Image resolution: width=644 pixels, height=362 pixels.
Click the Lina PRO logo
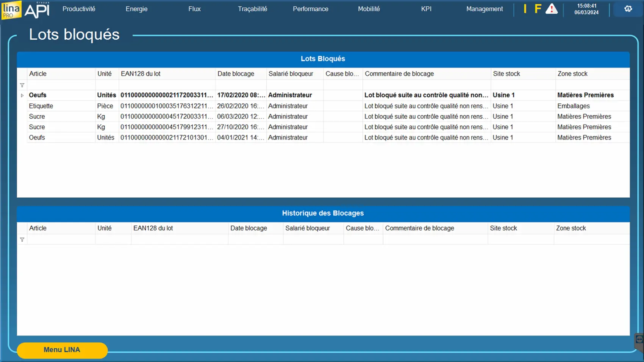pos(11,10)
